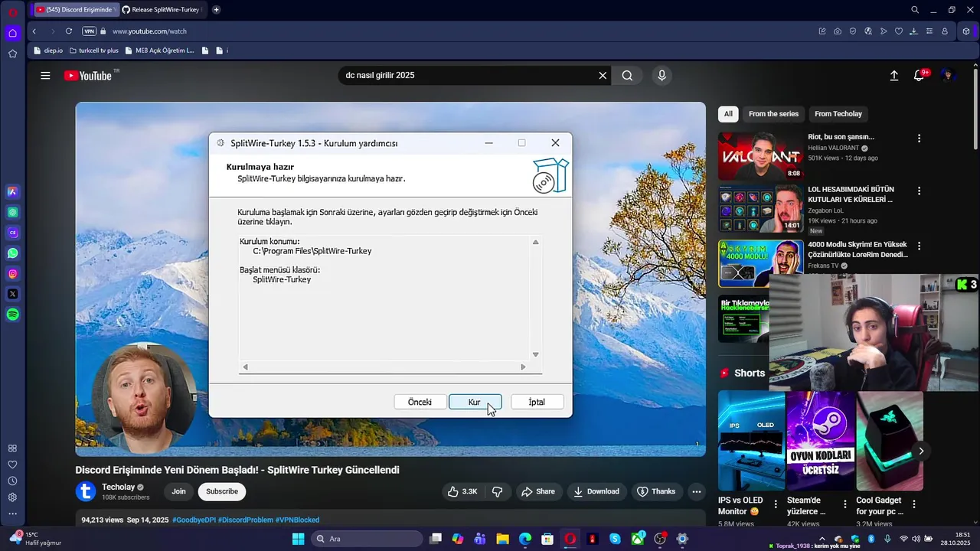This screenshot has width=980, height=551.
Task: Open Easy Setup sliders icon
Action: (x=929, y=31)
